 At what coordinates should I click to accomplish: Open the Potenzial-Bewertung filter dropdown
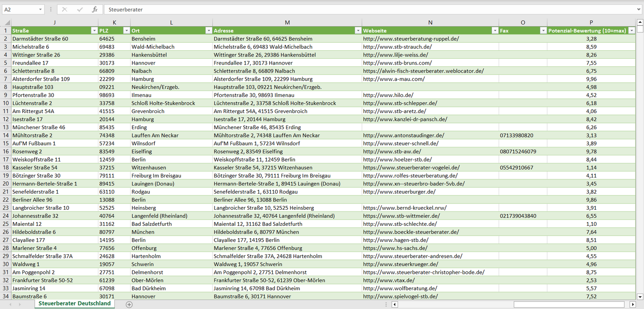click(x=631, y=31)
